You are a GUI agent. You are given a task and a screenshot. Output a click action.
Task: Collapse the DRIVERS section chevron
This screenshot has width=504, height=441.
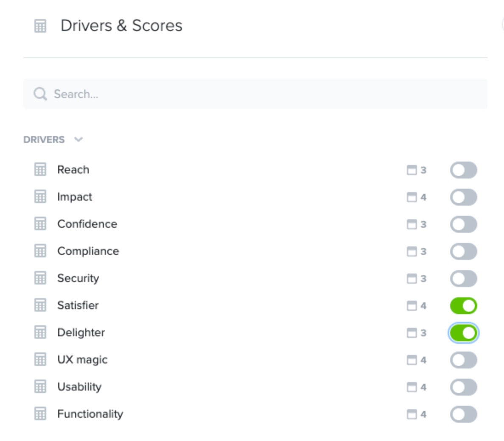(x=78, y=140)
